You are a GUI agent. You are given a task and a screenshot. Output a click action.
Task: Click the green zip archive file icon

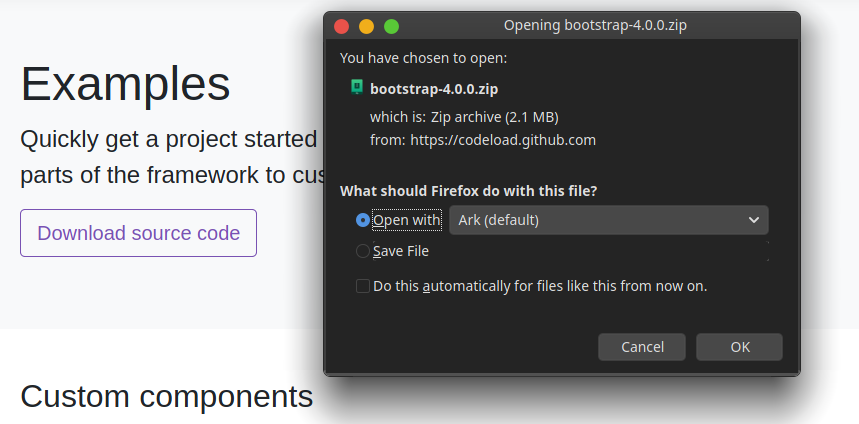click(x=356, y=88)
